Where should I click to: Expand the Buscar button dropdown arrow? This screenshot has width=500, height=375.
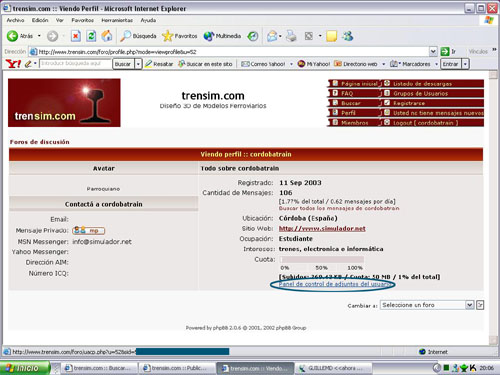pos(138,64)
